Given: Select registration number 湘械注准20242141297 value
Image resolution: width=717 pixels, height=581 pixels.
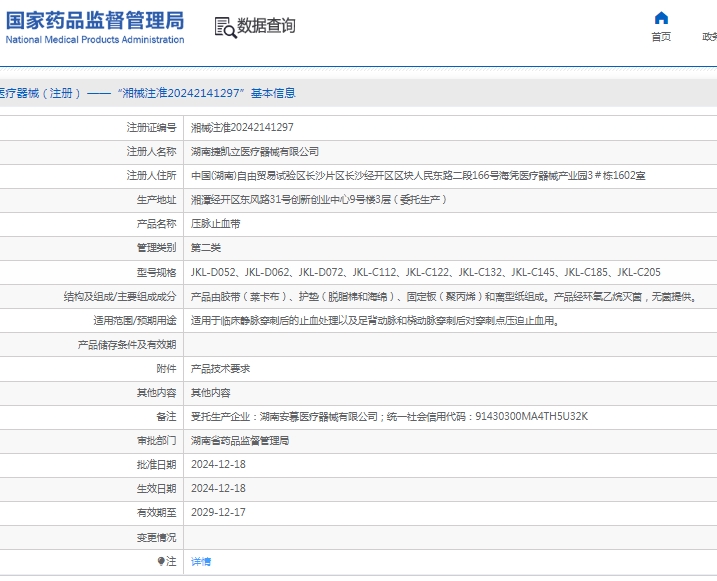Looking at the screenshot, I should pyautogui.click(x=242, y=128).
